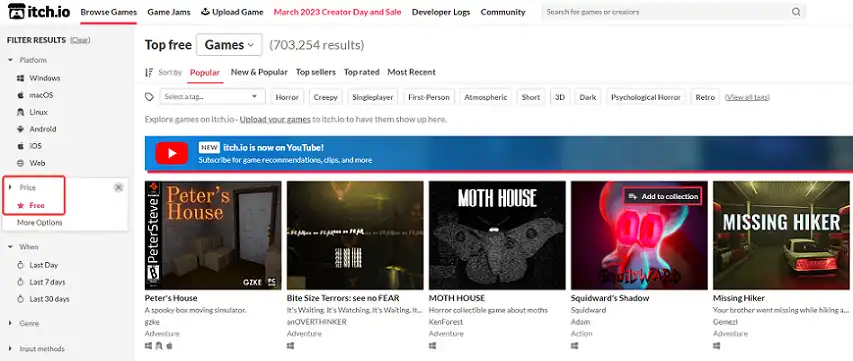This screenshot has height=361, width=853.
Task: Filter by the Retro tag
Action: [x=705, y=97]
